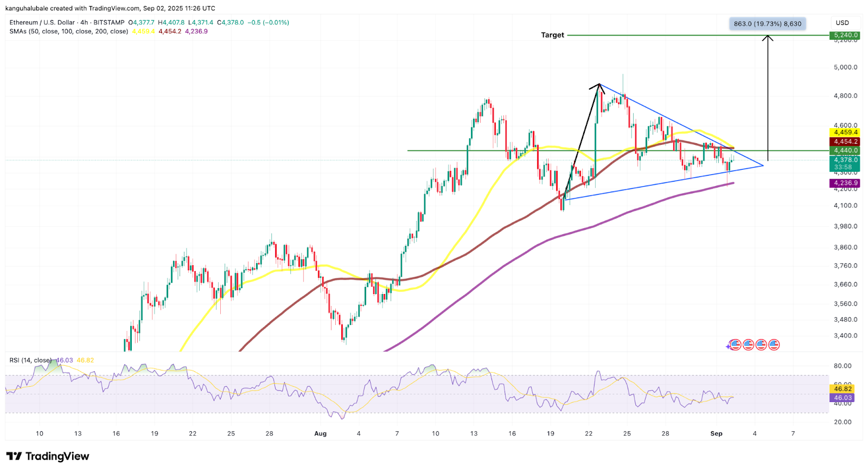Select the RSI (14, close) indicator legend
Viewport: 868px width, 472px height.
30,360
